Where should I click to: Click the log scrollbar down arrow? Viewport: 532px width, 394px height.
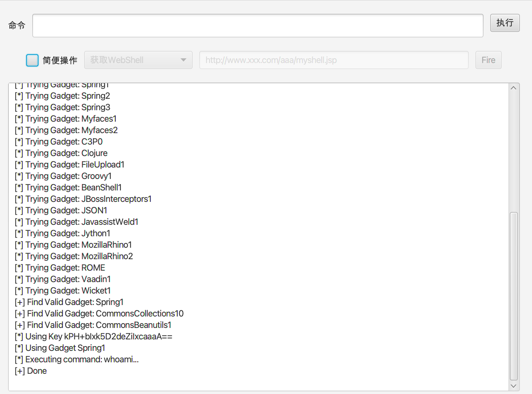coord(513,386)
